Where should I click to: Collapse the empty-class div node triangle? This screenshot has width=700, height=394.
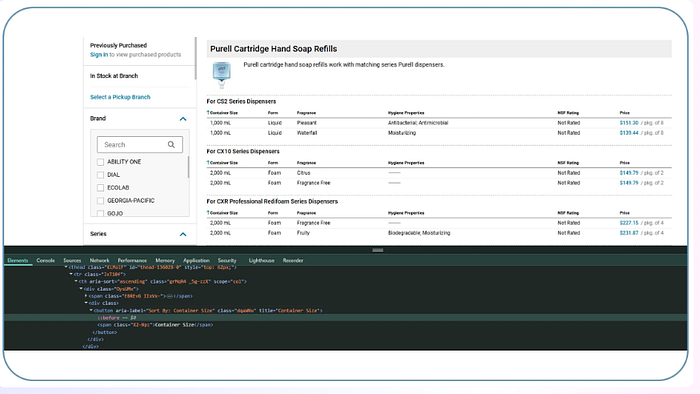coord(86,303)
